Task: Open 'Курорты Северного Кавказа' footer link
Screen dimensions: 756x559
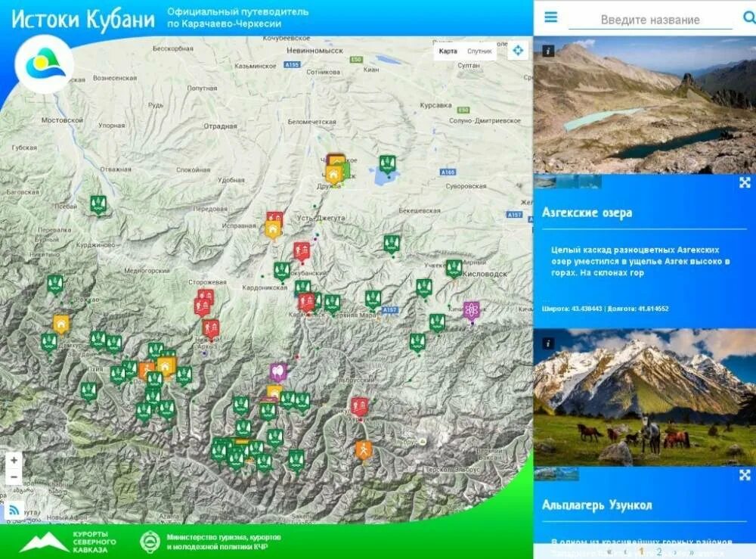Action: [68, 542]
